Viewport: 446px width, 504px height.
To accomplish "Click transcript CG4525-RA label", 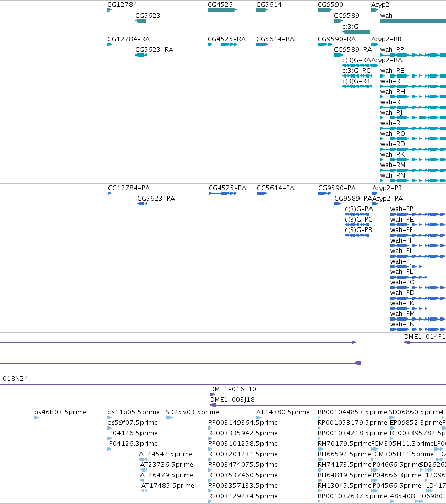I will click(x=227, y=39).
